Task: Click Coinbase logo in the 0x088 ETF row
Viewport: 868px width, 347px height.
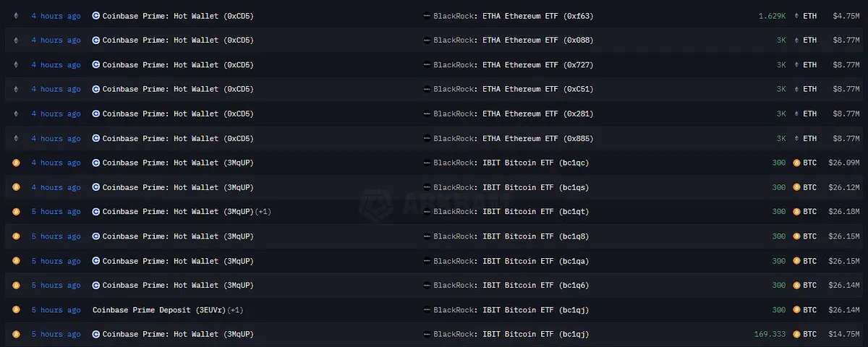Action: (x=96, y=40)
